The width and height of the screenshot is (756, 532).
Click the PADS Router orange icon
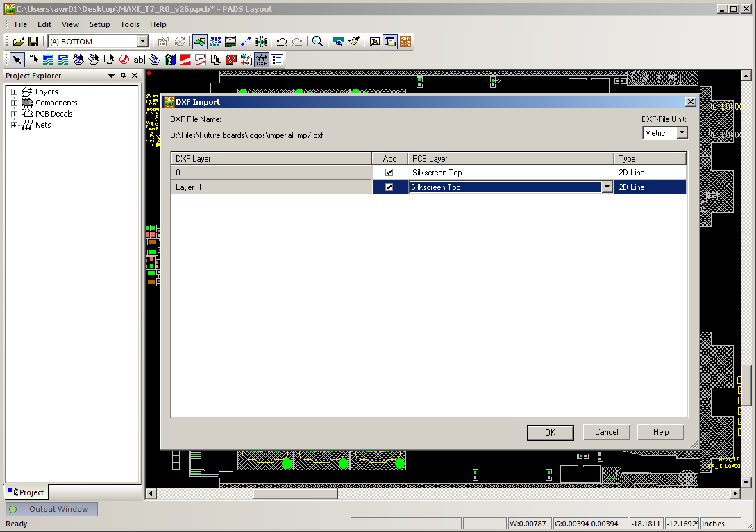point(405,42)
